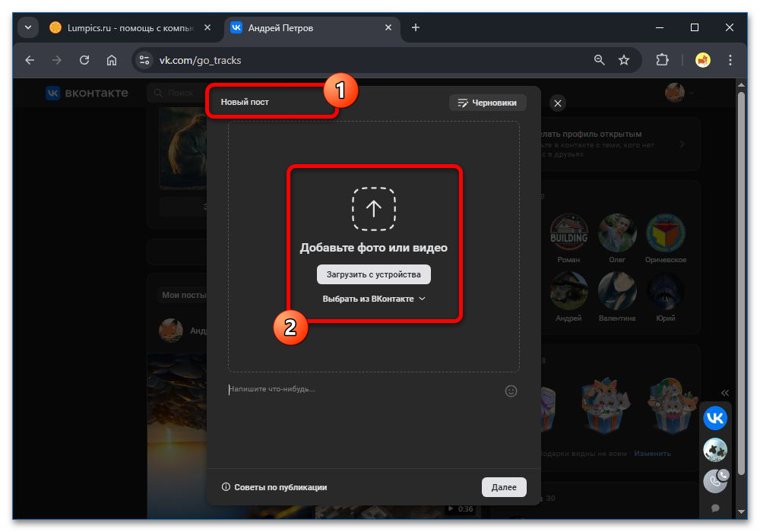Click the address bar URL vk.com/go_tracks
760x532 pixels.
pos(200,61)
